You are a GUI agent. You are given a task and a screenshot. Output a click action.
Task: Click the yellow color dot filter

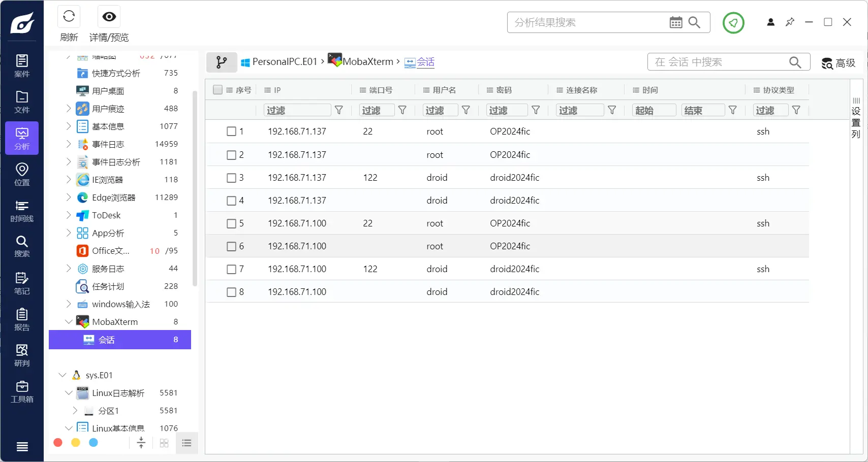click(x=76, y=443)
